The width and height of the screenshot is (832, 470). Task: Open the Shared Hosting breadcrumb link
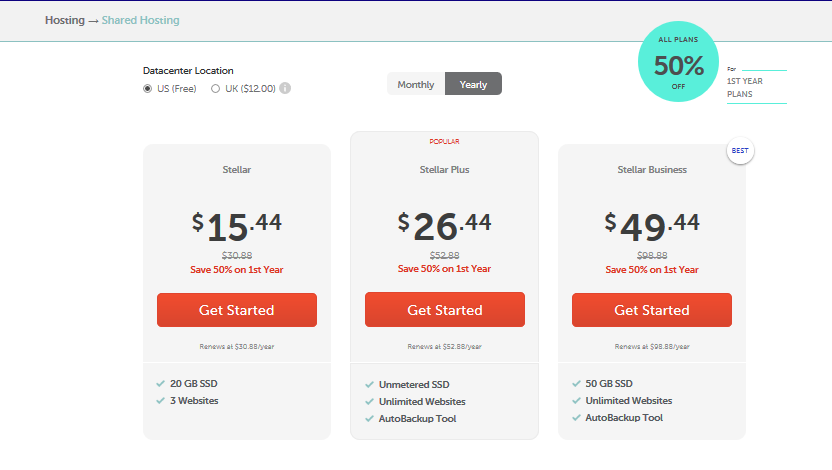[141, 20]
